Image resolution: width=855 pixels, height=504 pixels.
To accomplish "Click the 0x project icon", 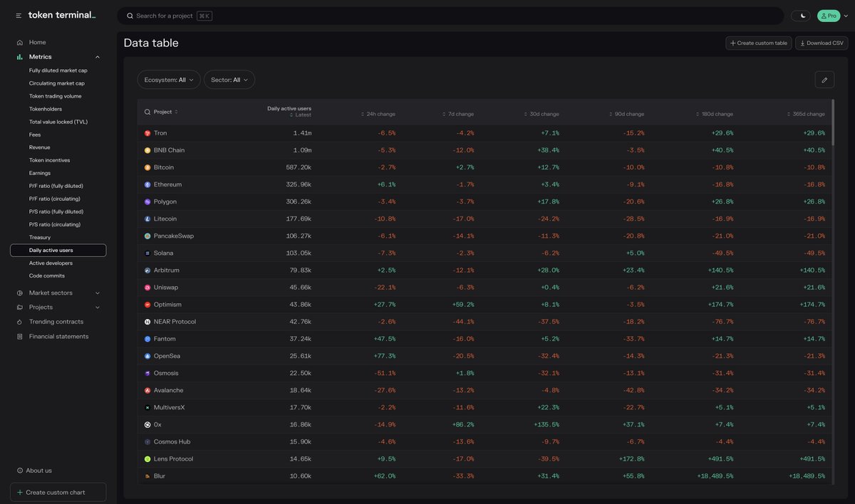I will [147, 424].
